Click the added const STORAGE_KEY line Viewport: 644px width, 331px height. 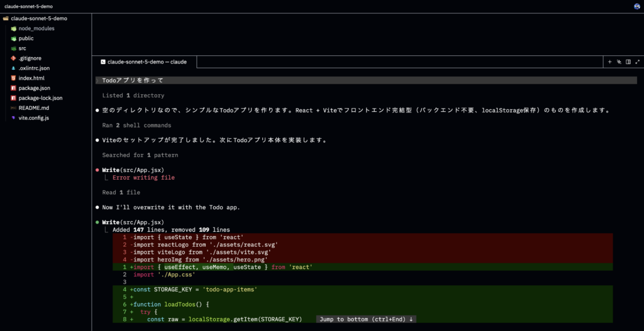tap(363, 289)
